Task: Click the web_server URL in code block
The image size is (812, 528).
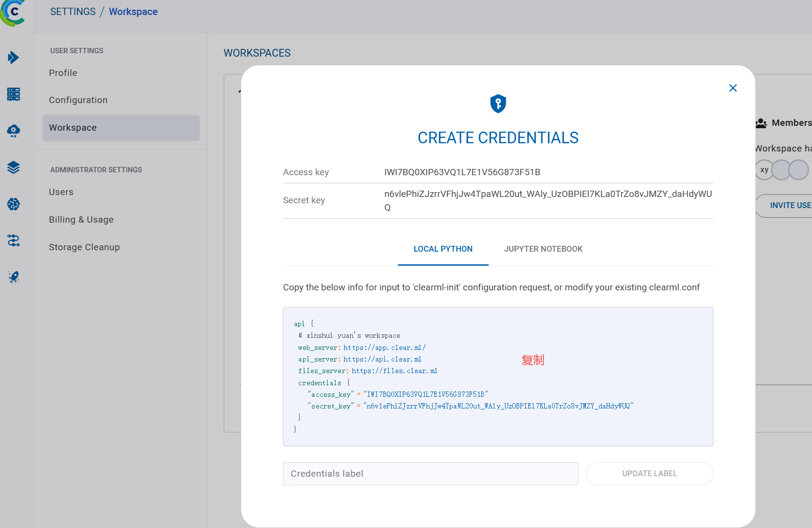Action: [384, 347]
